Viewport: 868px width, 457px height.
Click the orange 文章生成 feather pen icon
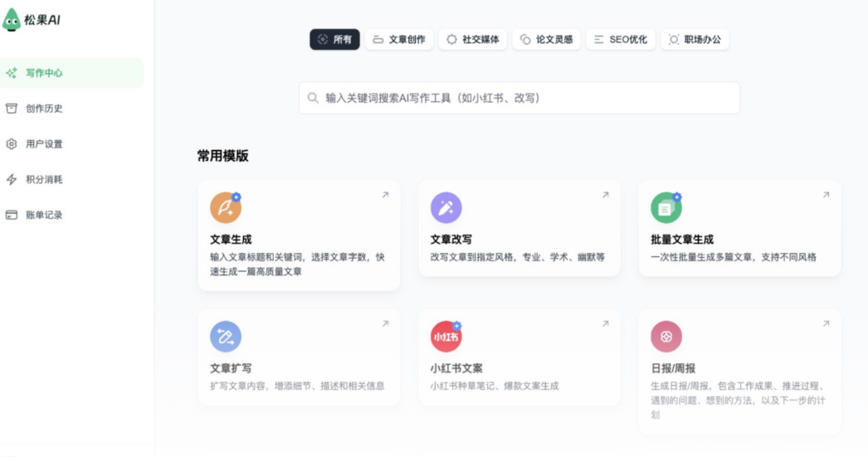(226, 207)
